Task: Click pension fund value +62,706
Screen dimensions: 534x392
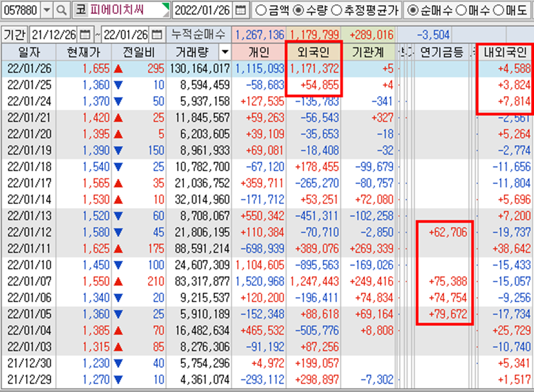Action: 448,232
